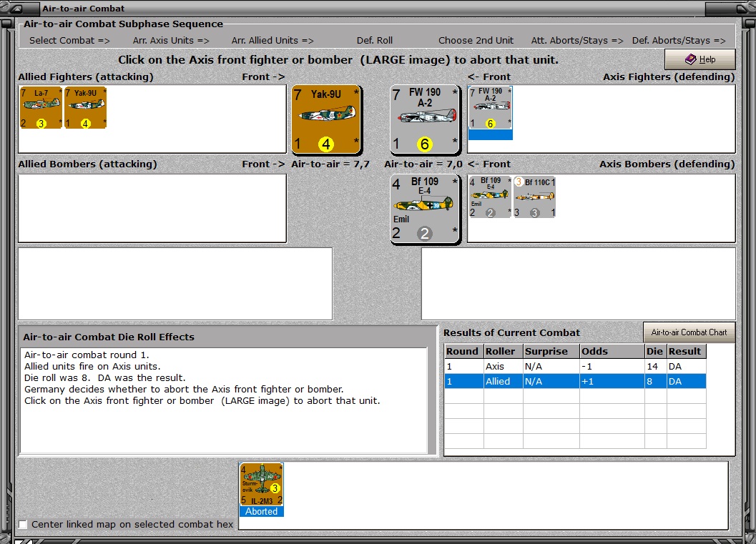Click the Surprise column header
The height and width of the screenshot is (544, 756).
(551, 351)
